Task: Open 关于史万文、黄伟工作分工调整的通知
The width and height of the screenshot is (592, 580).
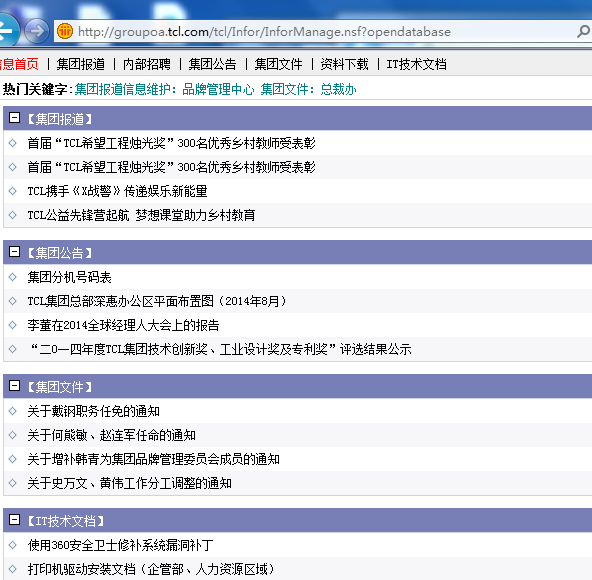Action: point(130,483)
